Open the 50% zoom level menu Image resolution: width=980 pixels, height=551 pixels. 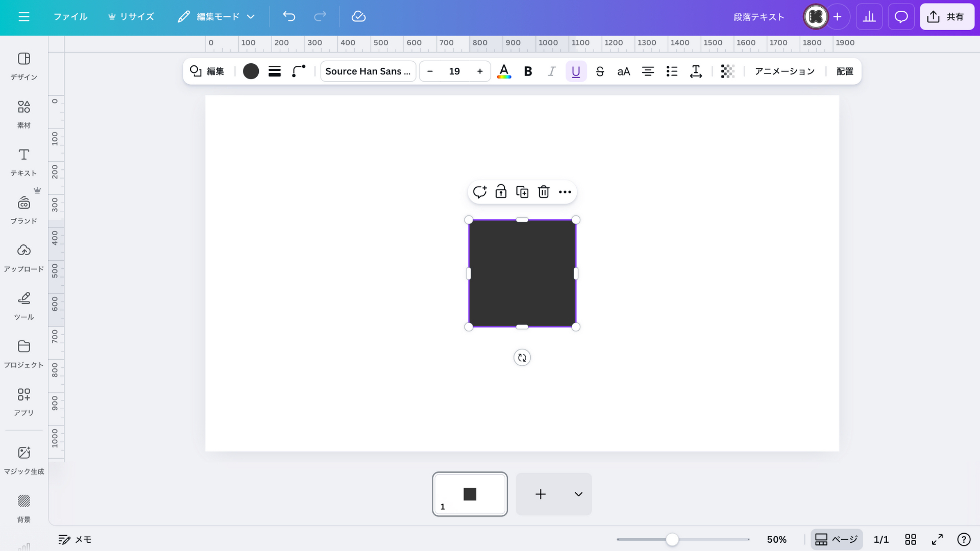pyautogui.click(x=776, y=539)
